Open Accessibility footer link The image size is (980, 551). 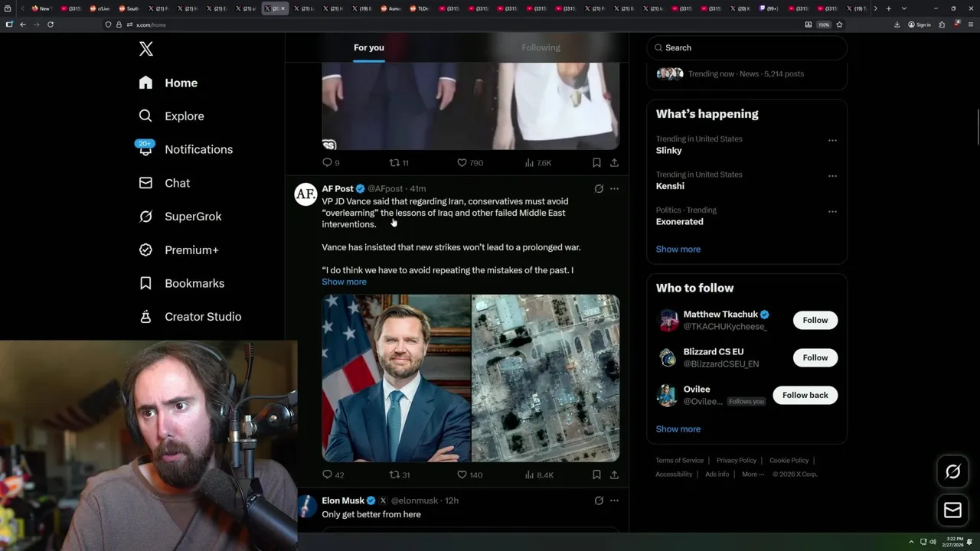click(674, 474)
